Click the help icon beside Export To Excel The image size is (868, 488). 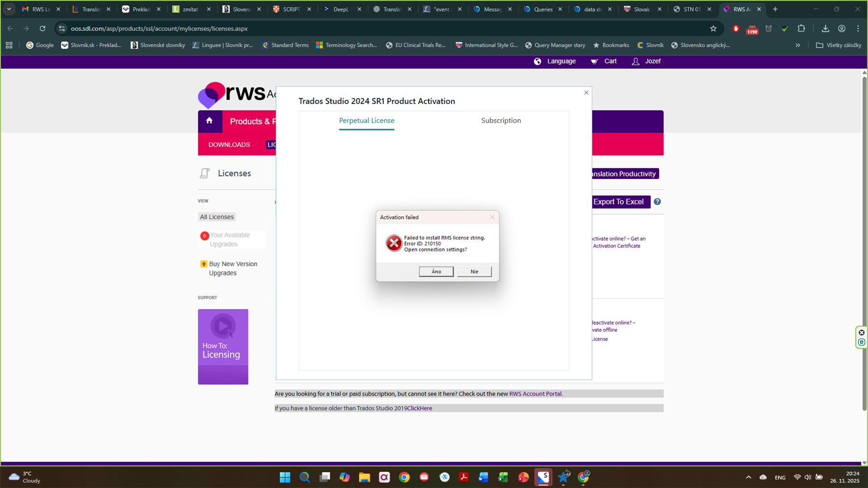coord(657,202)
